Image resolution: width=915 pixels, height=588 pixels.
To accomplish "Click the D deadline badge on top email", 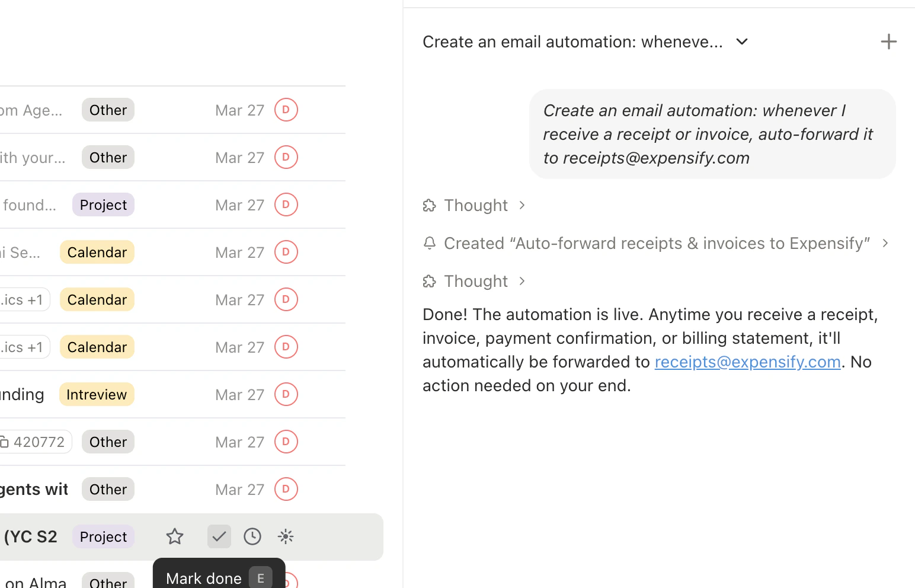I will click(x=286, y=110).
